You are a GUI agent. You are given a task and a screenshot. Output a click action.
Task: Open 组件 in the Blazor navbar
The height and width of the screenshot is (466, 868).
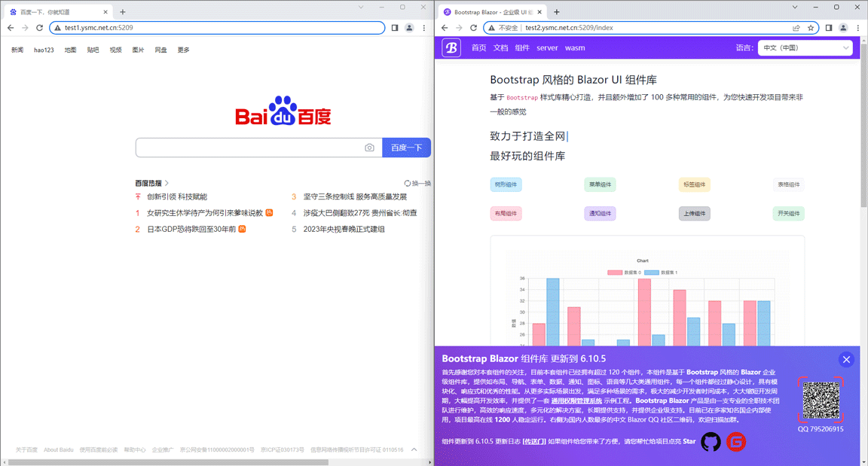522,48
